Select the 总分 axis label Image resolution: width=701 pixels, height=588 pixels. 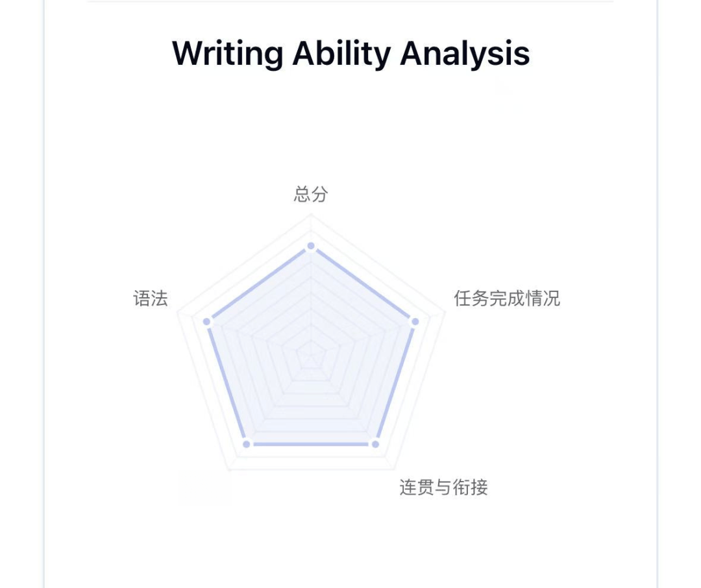311,194
